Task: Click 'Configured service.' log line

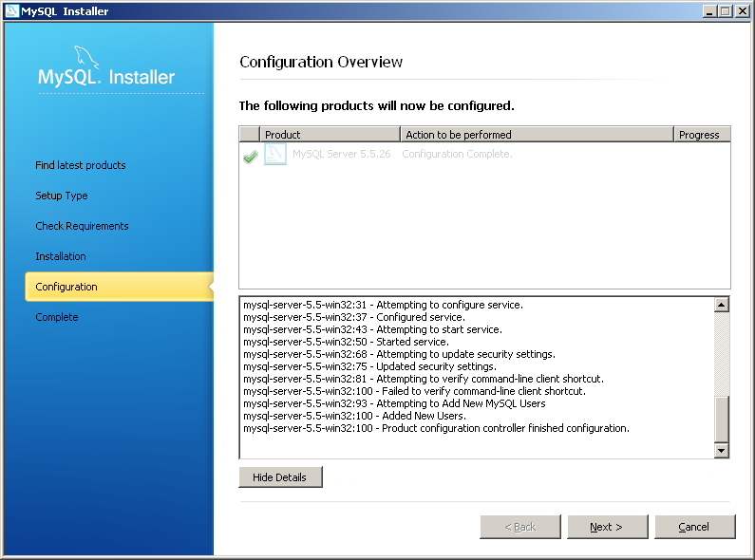Action: [x=354, y=318]
